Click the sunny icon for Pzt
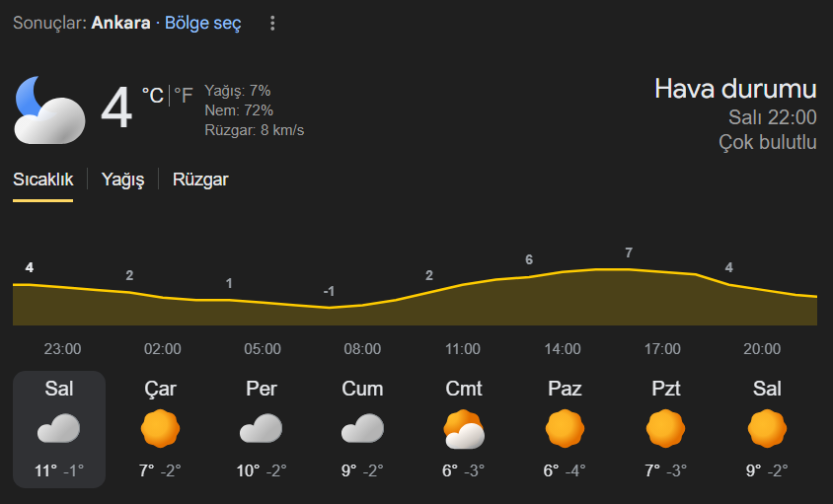The image size is (833, 504). click(665, 429)
